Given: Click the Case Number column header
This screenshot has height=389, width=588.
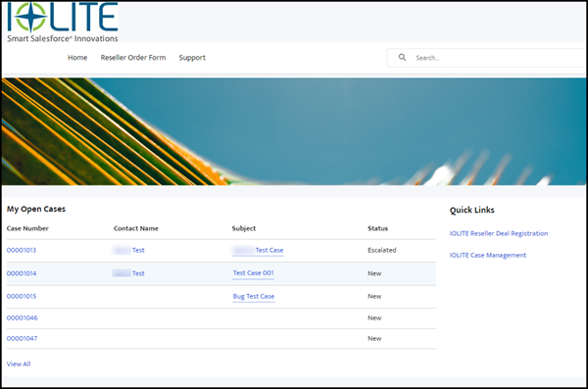Looking at the screenshot, I should tap(27, 228).
